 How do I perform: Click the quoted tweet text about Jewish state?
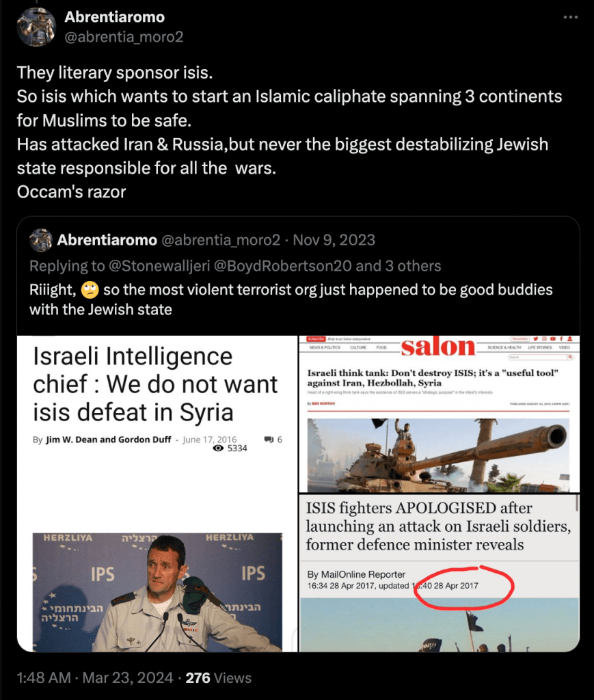291,299
